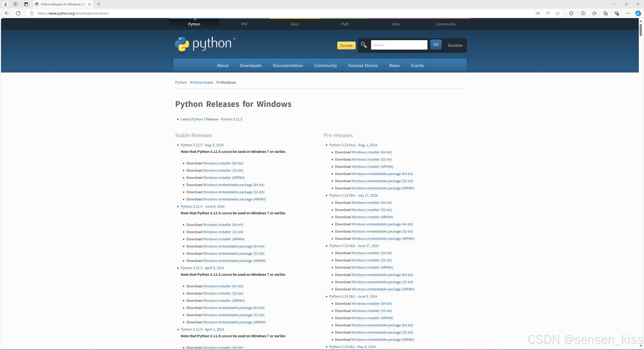The image size is (644, 350).
Task: Open the tab actions menu icon
Action: 26,4
